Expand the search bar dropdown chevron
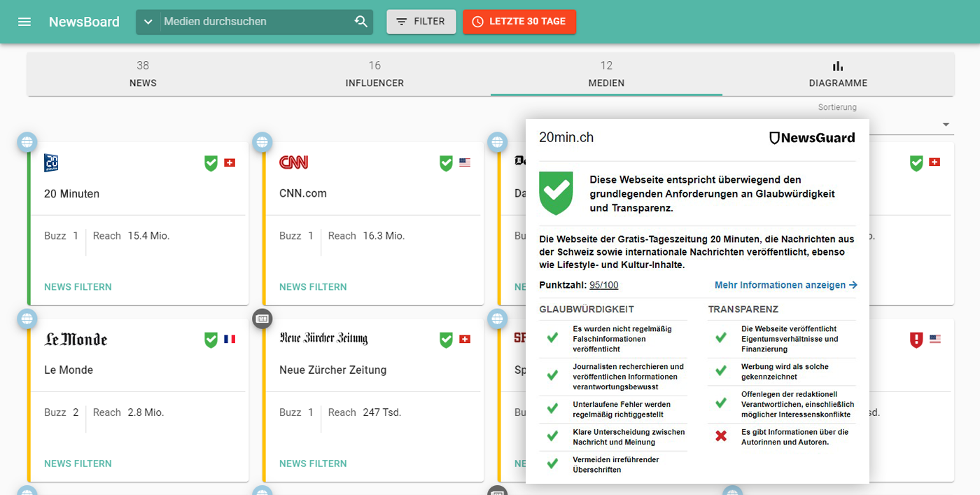The image size is (980, 495). coord(148,22)
